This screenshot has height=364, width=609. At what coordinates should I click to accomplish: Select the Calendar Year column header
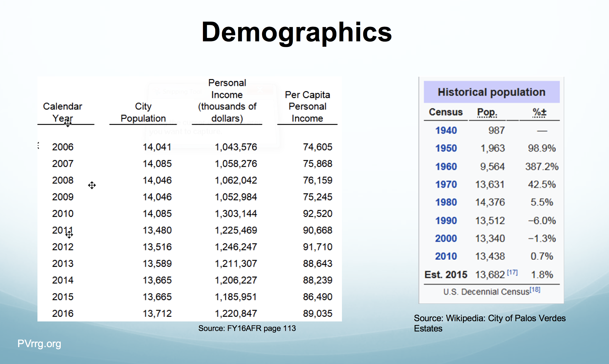[x=63, y=112]
